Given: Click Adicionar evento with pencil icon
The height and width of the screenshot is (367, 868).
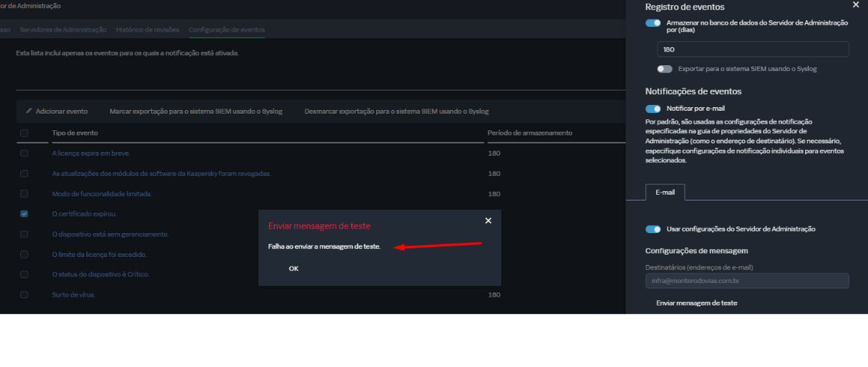Looking at the screenshot, I should pos(56,111).
